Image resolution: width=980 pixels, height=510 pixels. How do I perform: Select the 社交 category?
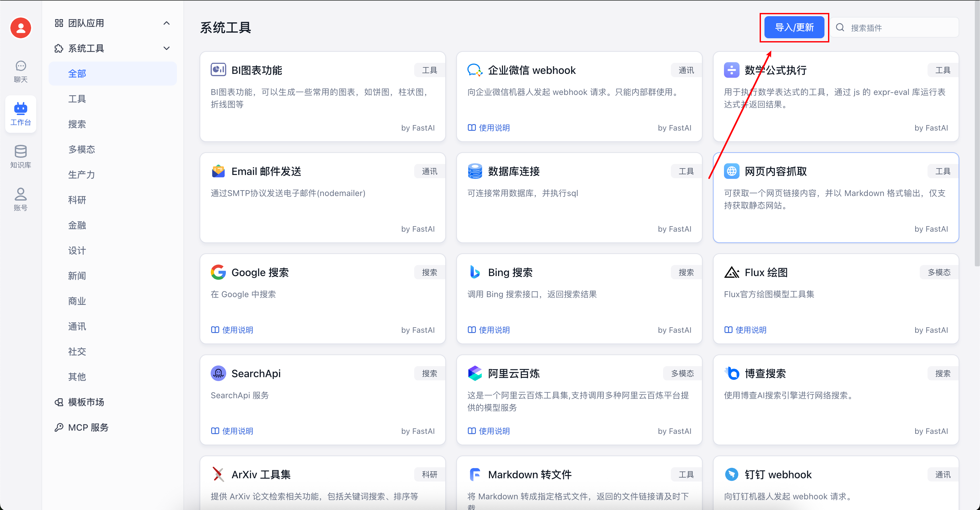click(113, 352)
